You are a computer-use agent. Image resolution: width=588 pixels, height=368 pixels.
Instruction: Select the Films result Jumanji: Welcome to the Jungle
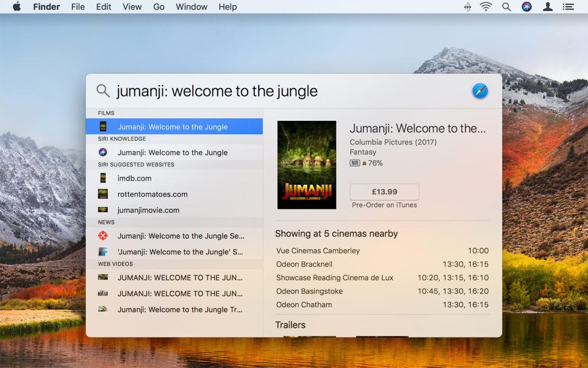175,126
